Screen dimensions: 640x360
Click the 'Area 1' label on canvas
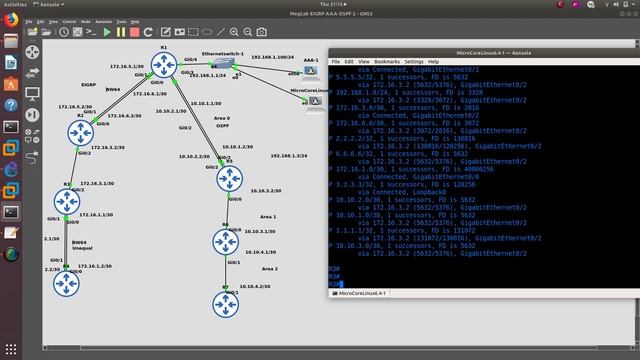click(268, 217)
